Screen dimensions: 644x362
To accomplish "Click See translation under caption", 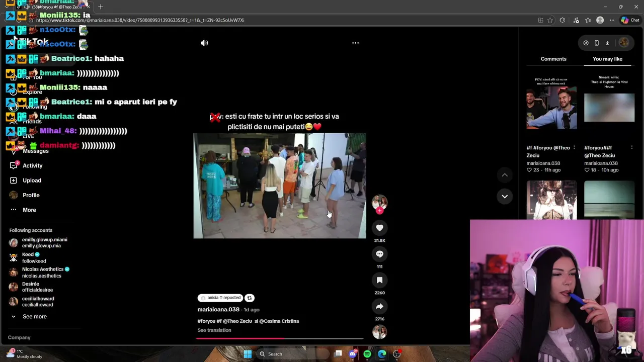I will (x=214, y=330).
